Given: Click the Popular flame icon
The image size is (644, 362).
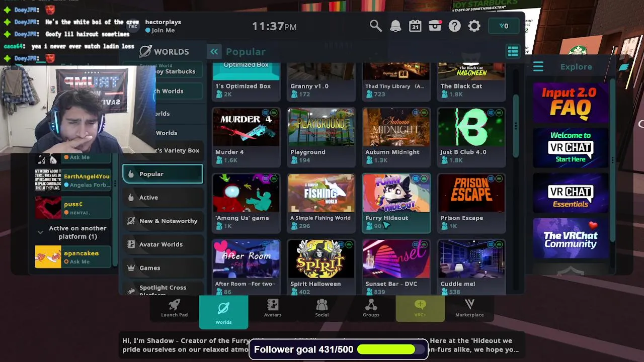Looking at the screenshot, I should coord(131,174).
